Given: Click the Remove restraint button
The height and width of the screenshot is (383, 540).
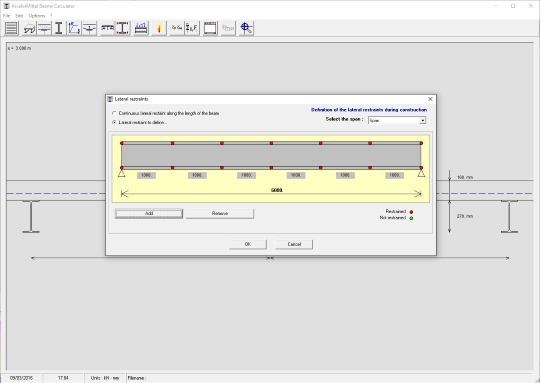Looking at the screenshot, I should click(x=220, y=214).
